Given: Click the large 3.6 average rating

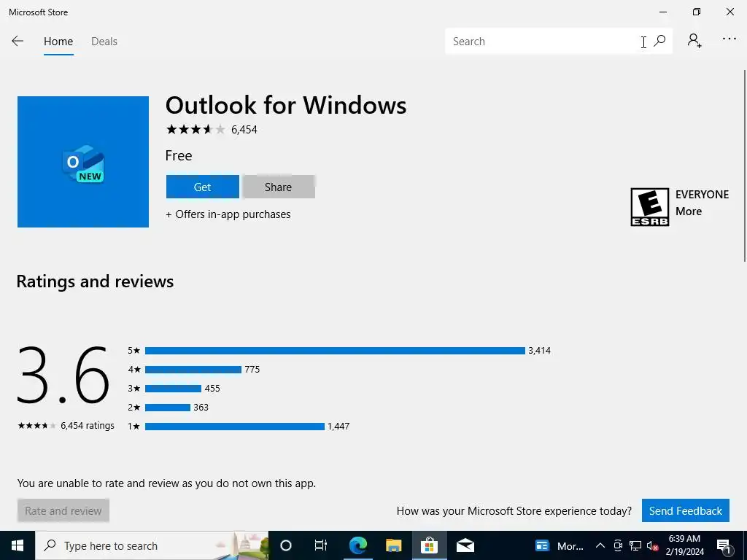Looking at the screenshot, I should pos(63,376).
